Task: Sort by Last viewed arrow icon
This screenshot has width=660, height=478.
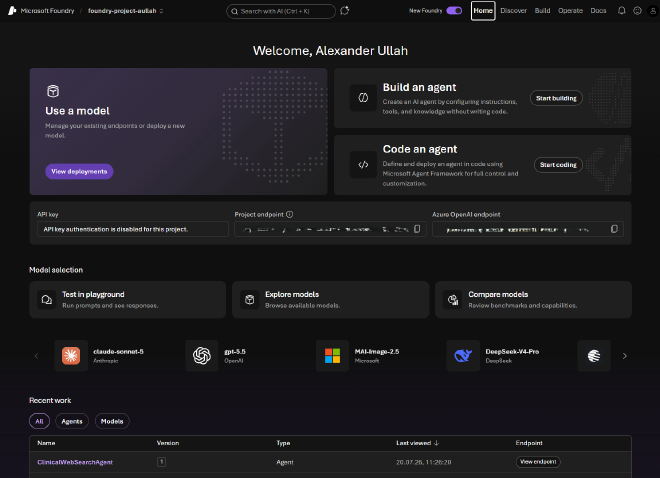Action: coord(436,443)
